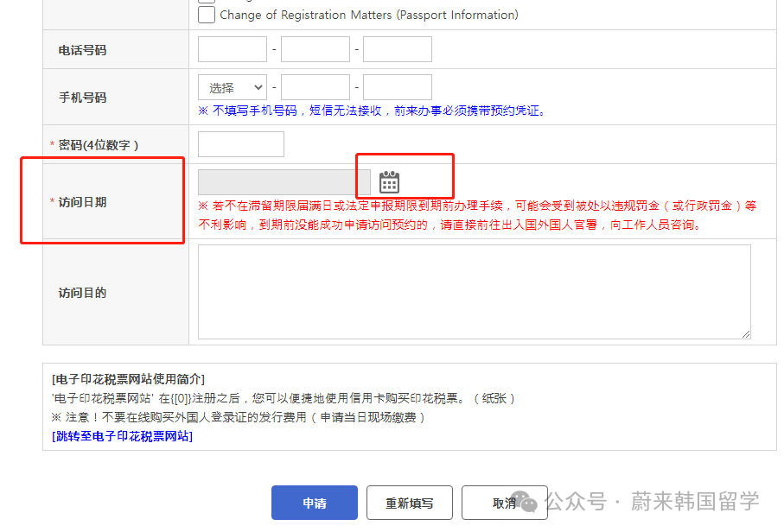Viewport: 784px width, 532px height.
Task: Click the middle 手机号码 input box
Action: tap(315, 87)
